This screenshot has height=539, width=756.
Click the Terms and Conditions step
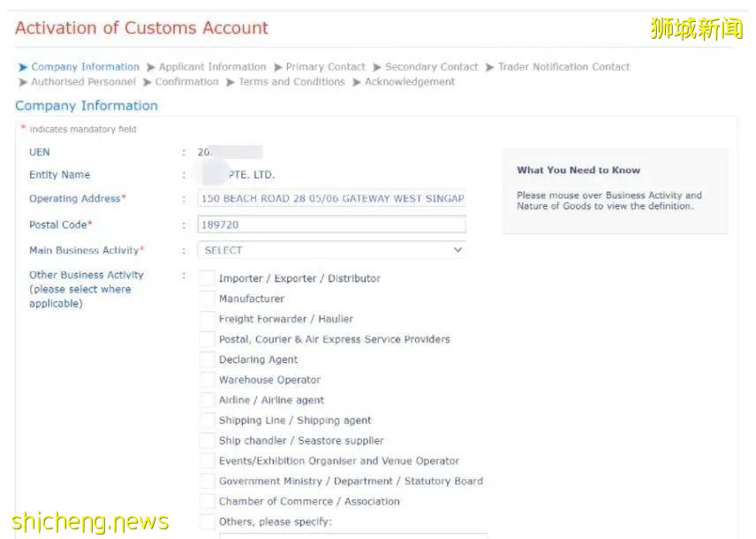point(291,81)
